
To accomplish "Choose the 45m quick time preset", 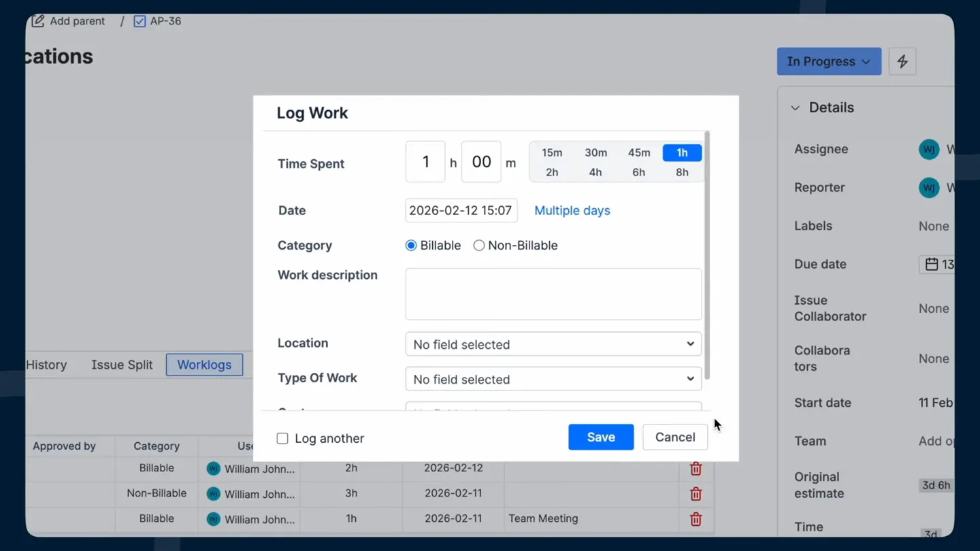I will [639, 152].
